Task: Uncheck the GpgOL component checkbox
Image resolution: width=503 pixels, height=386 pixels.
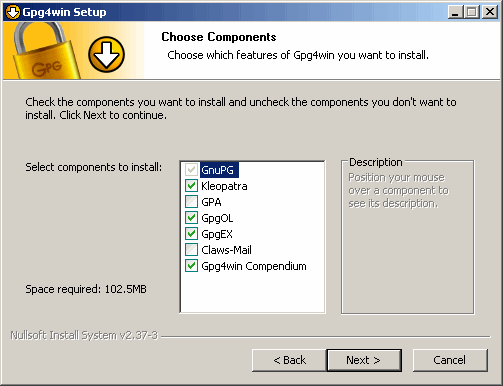Action: pos(191,218)
